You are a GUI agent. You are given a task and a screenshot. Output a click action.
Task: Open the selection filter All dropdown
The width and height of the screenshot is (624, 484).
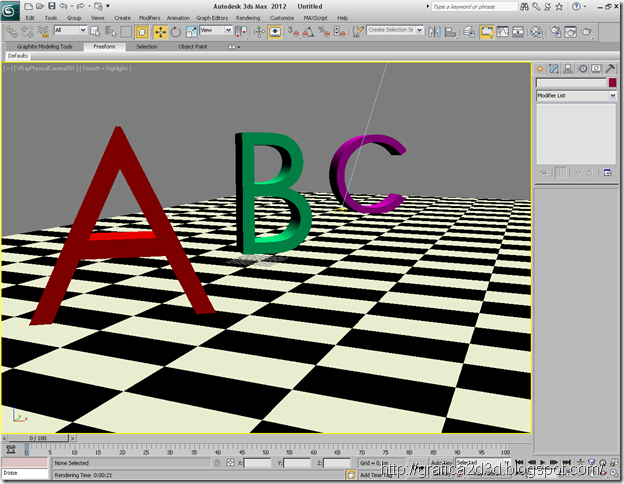pyautogui.click(x=70, y=30)
